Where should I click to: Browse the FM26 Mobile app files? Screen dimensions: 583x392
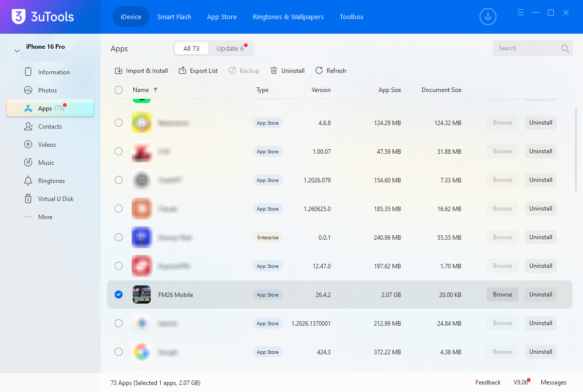[x=502, y=295]
